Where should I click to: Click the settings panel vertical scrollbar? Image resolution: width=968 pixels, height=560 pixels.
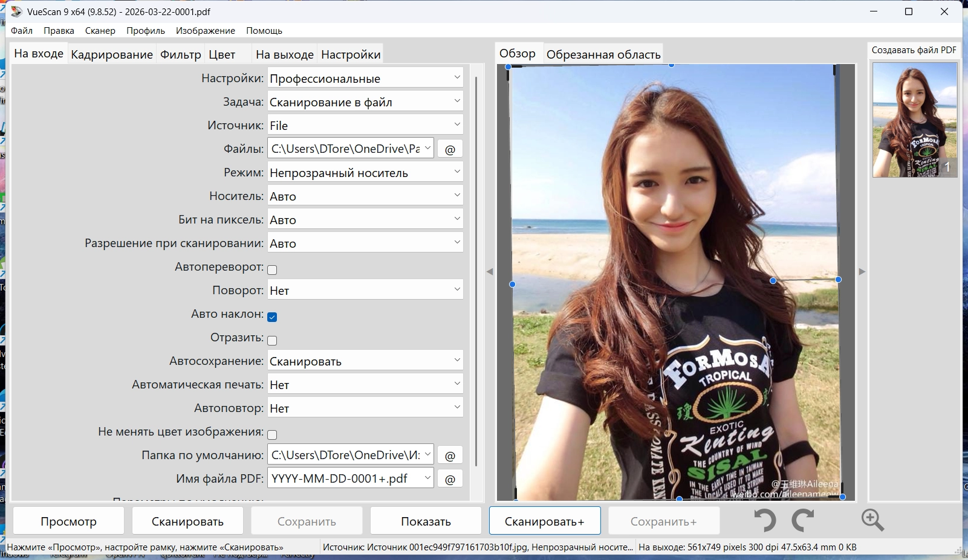tap(476, 272)
